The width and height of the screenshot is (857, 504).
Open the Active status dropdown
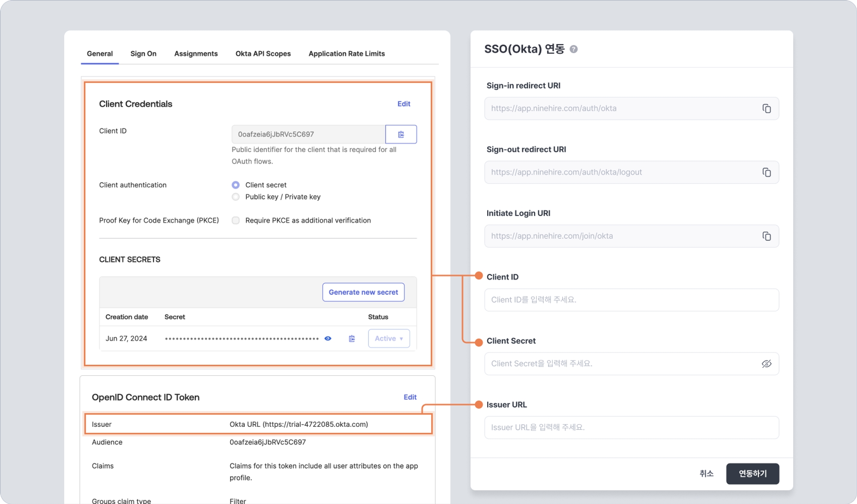click(389, 339)
